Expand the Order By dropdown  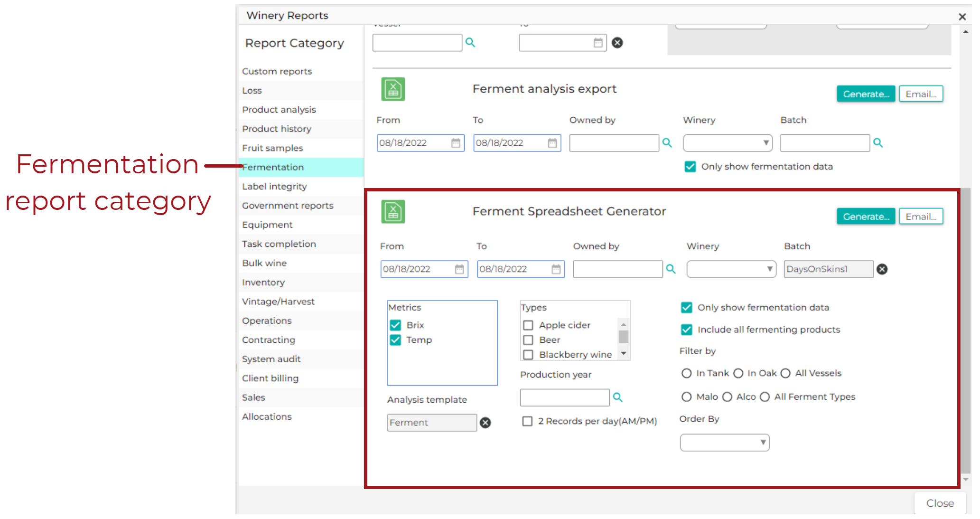[725, 442]
